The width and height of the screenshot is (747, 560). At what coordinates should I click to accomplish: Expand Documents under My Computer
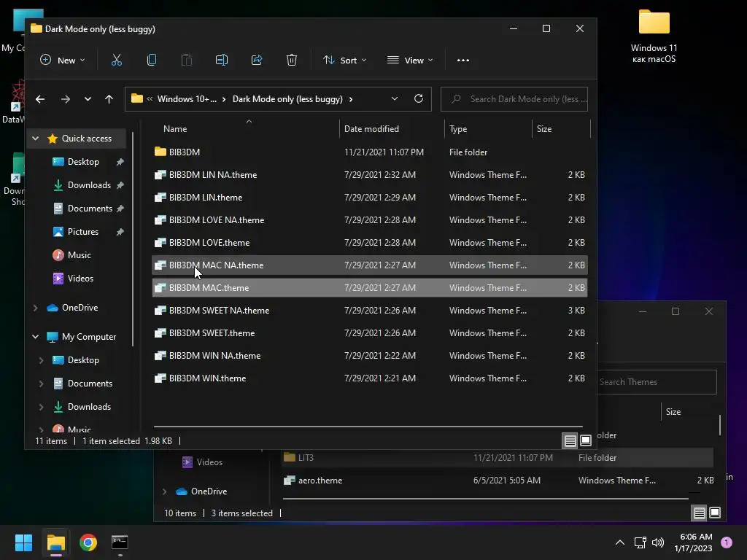[x=41, y=384]
